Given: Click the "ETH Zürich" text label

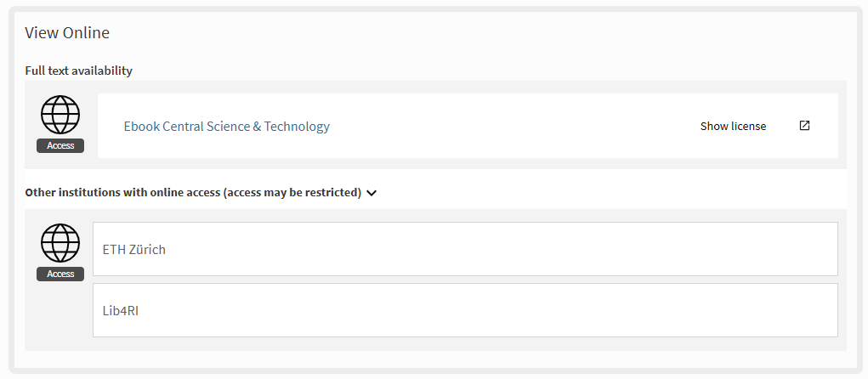Looking at the screenshot, I should pos(134,250).
